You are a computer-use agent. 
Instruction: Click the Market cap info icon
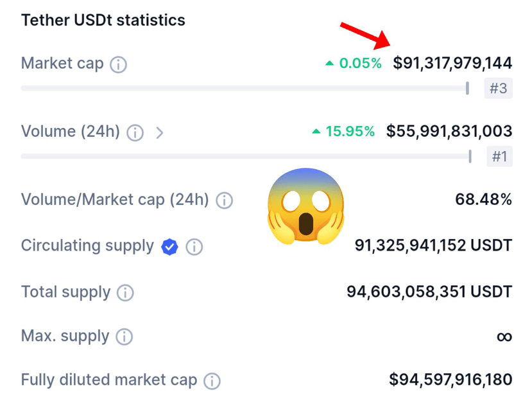(119, 64)
